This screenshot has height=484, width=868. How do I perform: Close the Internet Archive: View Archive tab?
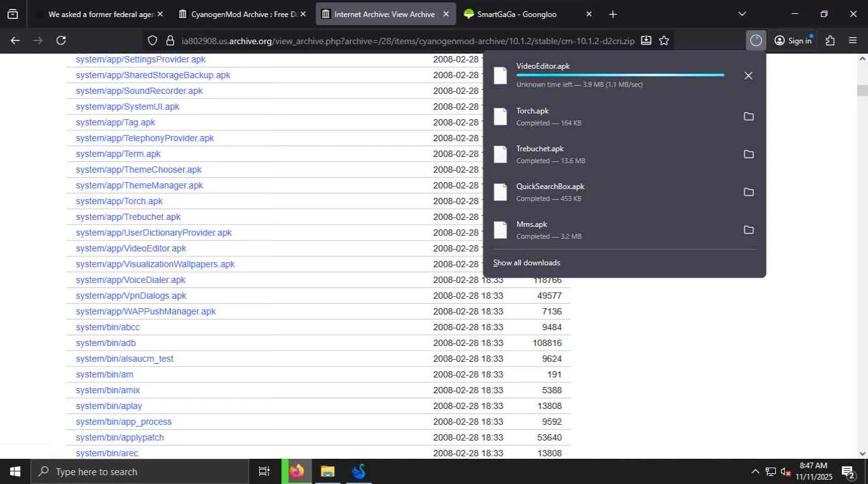(x=445, y=14)
